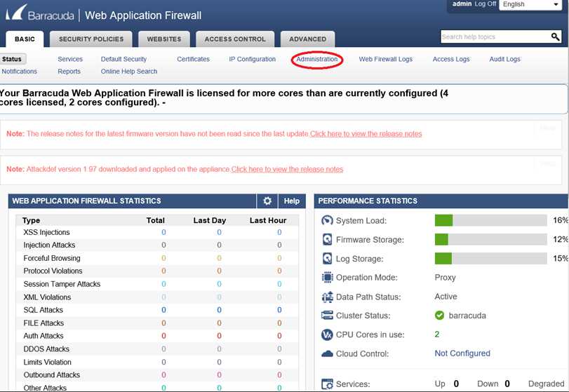This screenshot has width=569, height=392.
Task: Click the Total column header
Action: click(155, 220)
